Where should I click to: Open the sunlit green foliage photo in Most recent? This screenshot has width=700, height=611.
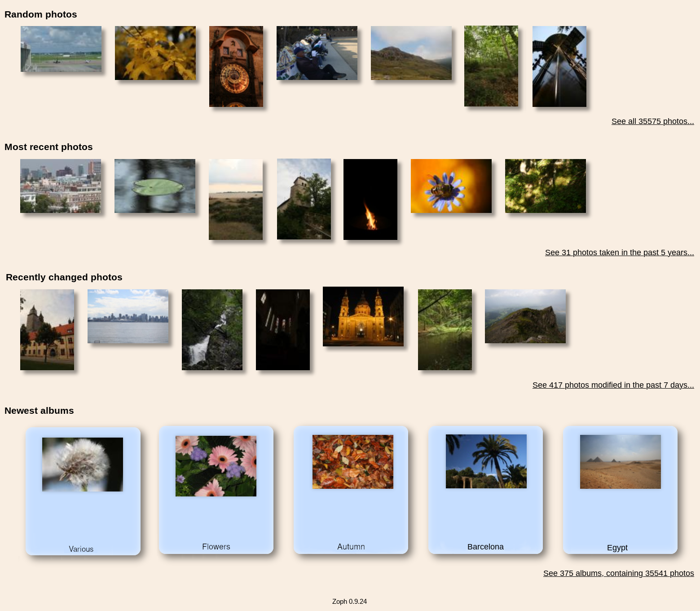tap(546, 186)
